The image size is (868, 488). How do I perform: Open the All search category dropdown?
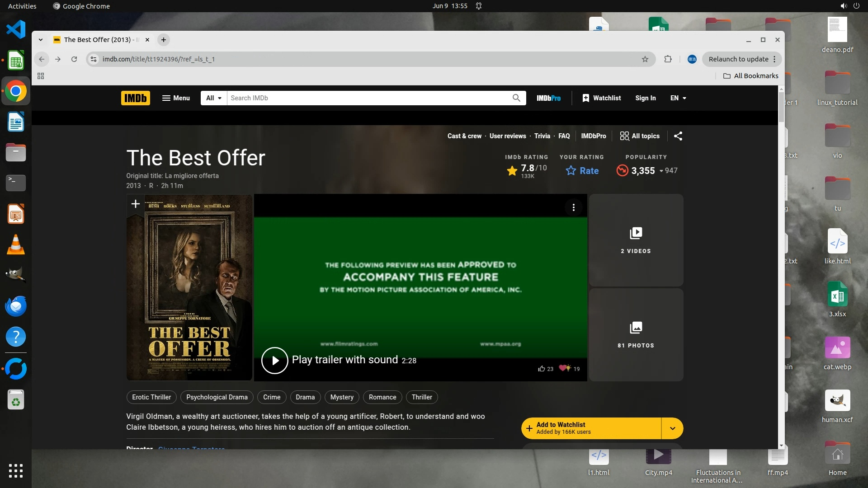click(213, 98)
